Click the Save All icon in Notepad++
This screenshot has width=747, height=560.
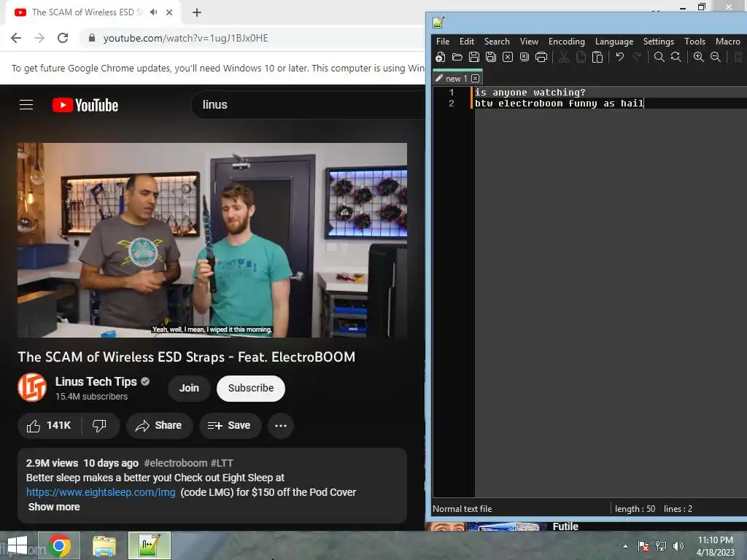pyautogui.click(x=491, y=57)
